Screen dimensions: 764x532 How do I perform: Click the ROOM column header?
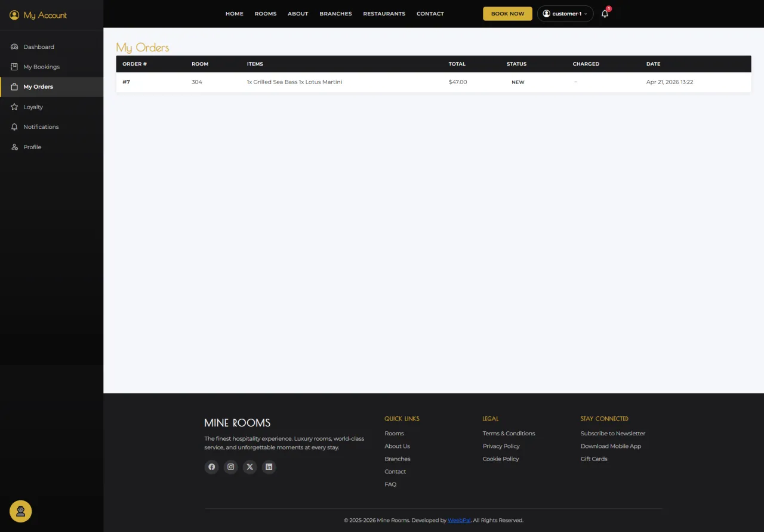click(x=200, y=64)
